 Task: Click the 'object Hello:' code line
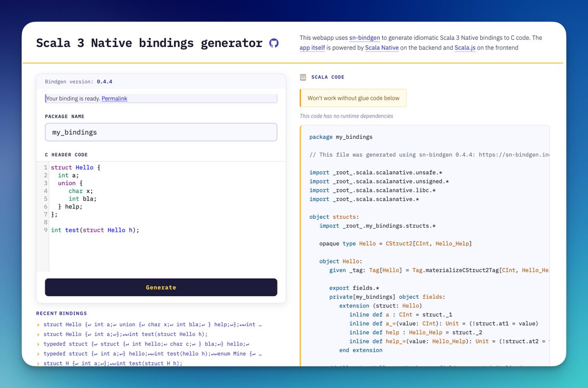click(341, 261)
